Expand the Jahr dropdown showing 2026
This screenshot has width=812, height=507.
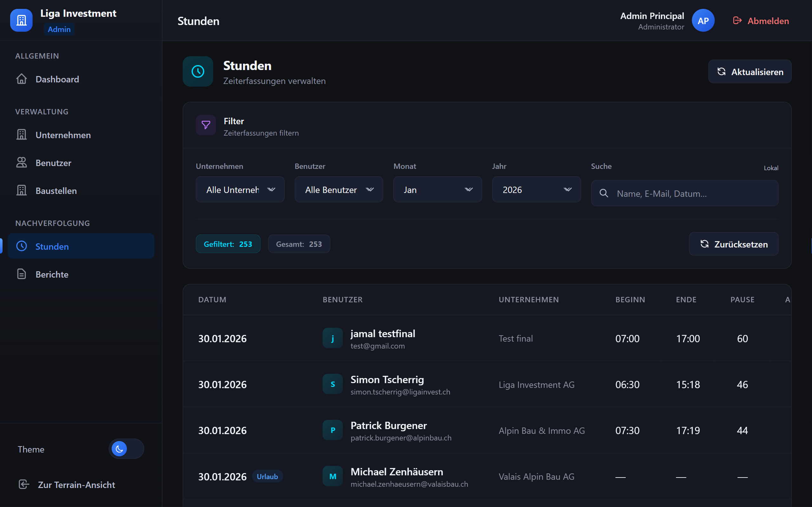(x=536, y=190)
